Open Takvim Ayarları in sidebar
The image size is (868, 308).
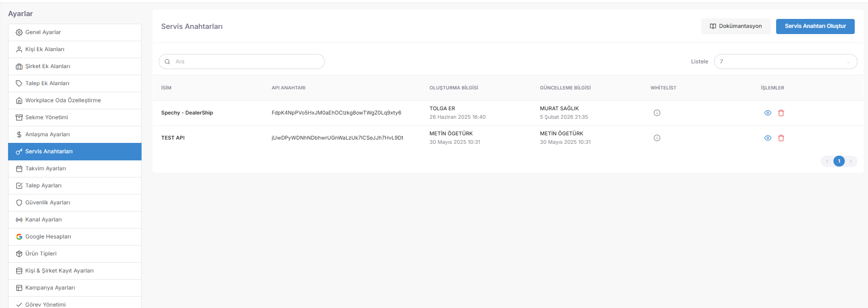tap(75, 169)
